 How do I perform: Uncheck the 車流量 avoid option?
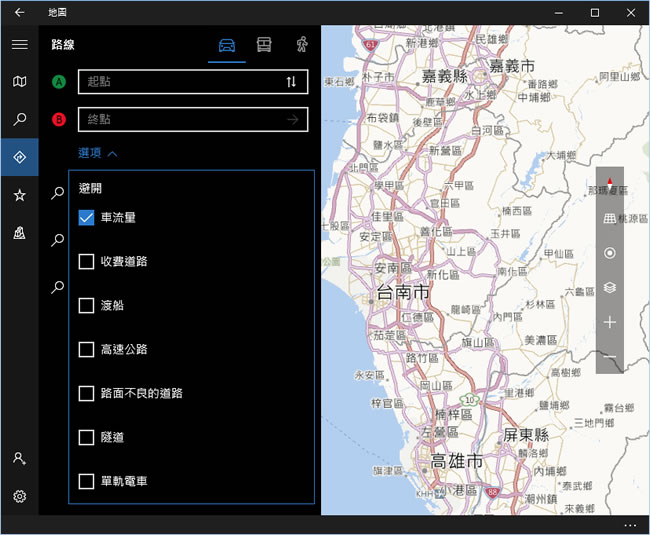pyautogui.click(x=86, y=217)
